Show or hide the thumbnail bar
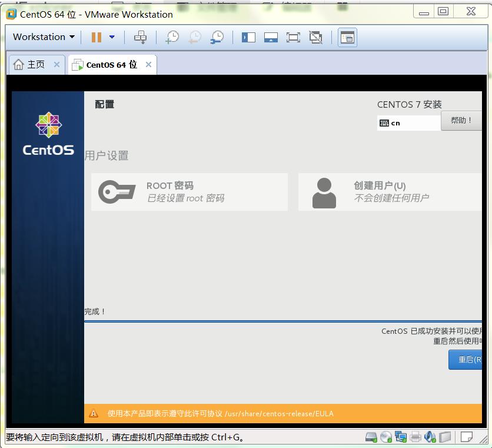The width and height of the screenshot is (492, 448). (271, 37)
